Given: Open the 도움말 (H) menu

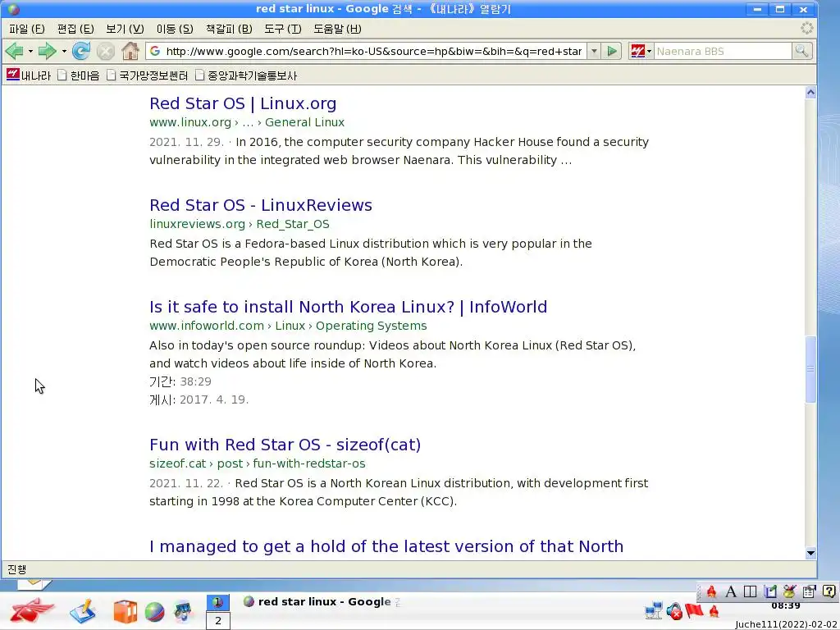Looking at the screenshot, I should 337,29.
